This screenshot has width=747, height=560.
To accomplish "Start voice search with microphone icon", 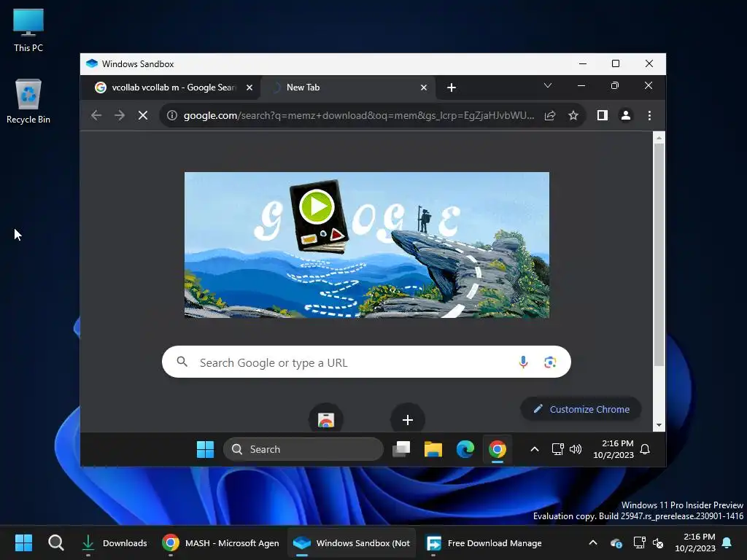I will point(523,362).
